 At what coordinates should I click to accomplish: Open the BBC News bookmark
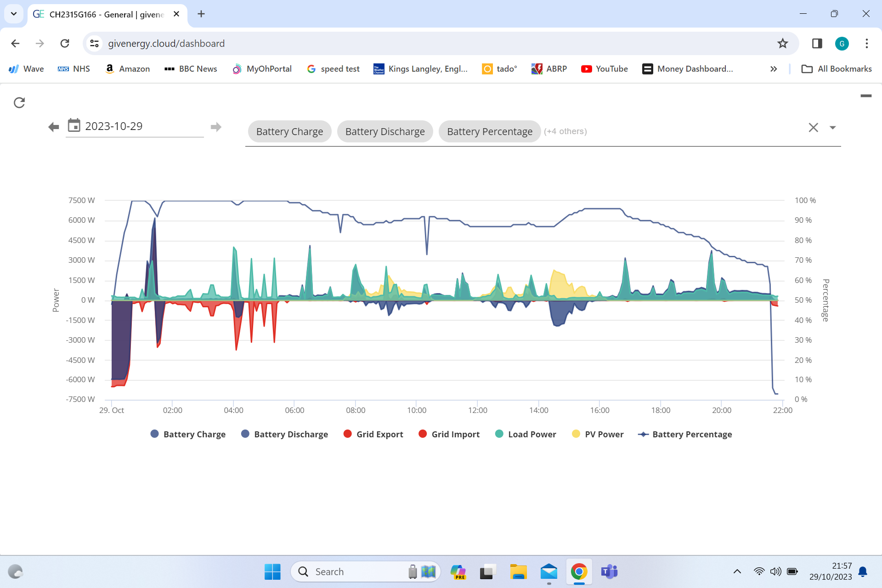click(191, 69)
